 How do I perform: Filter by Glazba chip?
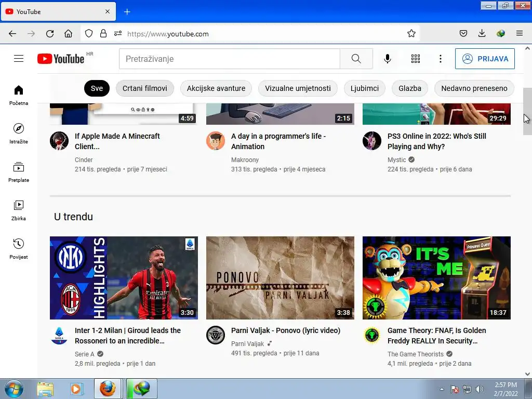click(x=410, y=88)
